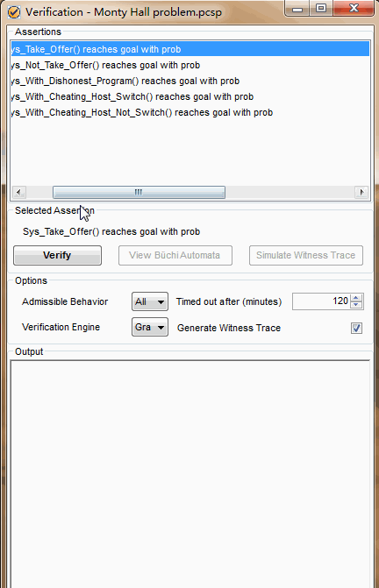Click the assertions list right scroll arrow
The height and width of the screenshot is (588, 379).
click(x=361, y=193)
